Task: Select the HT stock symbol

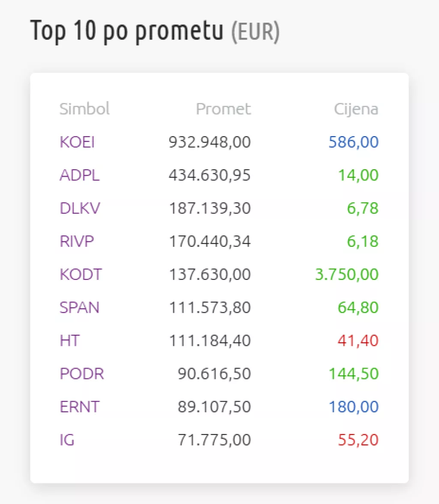Action: [70, 341]
